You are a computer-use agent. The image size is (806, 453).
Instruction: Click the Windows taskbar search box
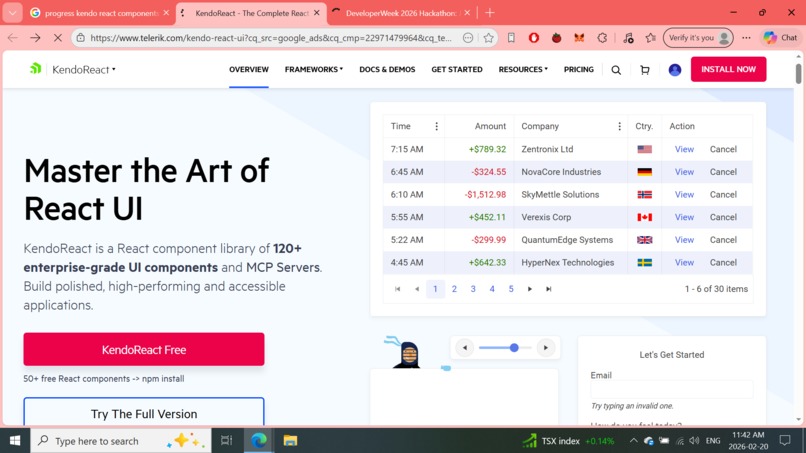click(121, 441)
